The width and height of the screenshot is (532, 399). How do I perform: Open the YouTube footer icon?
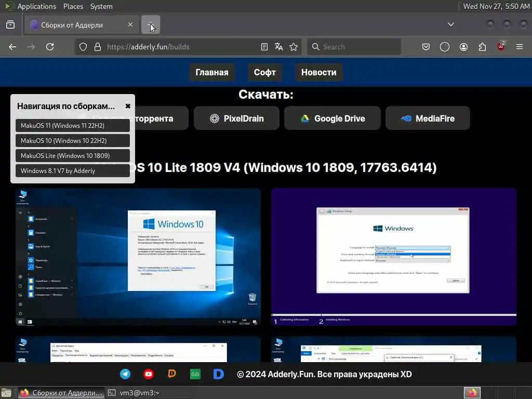(x=149, y=374)
